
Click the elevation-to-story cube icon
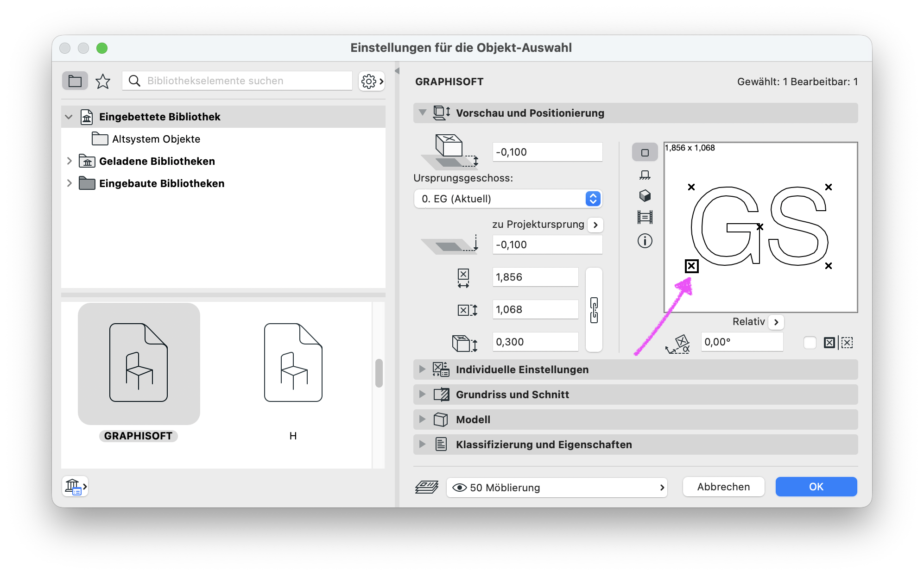[x=449, y=151]
